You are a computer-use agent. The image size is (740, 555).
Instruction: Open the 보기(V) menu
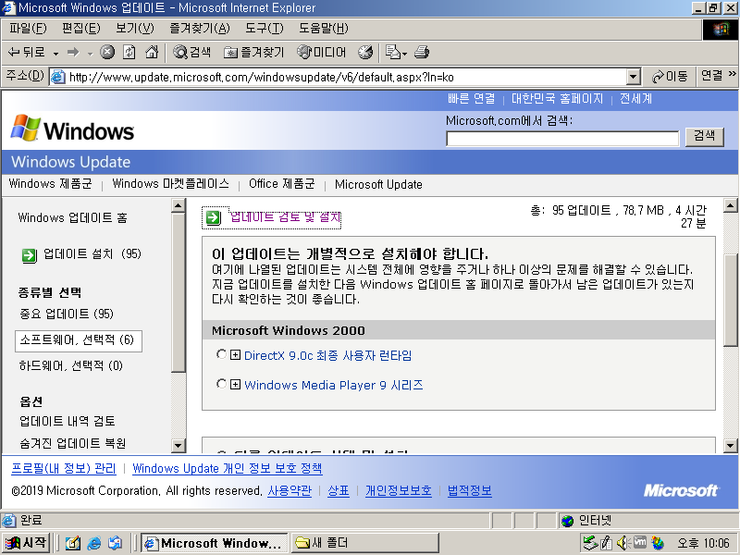[135, 28]
